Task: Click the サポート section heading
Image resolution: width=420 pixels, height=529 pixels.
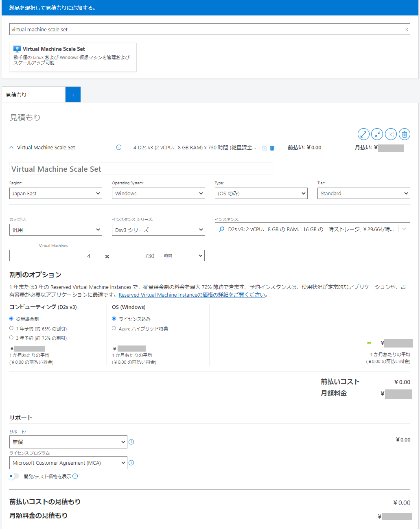Action: 21,418
